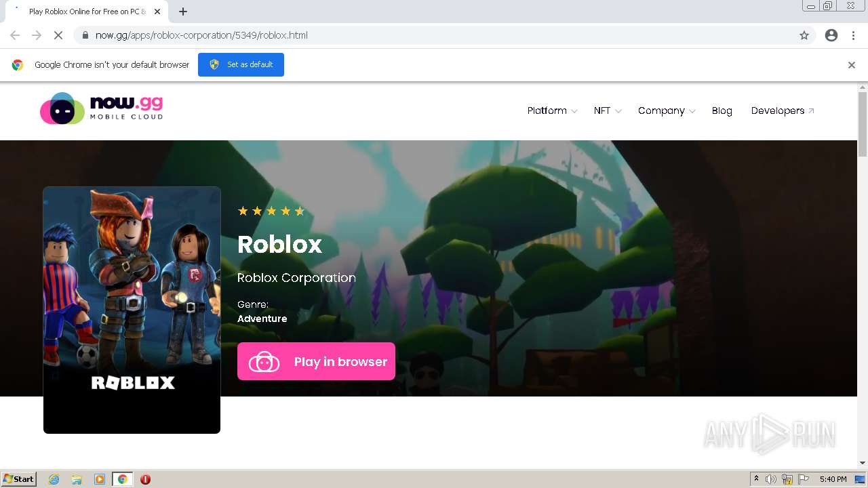
Task: Bookmark this page with the star icon
Action: pos(804,35)
